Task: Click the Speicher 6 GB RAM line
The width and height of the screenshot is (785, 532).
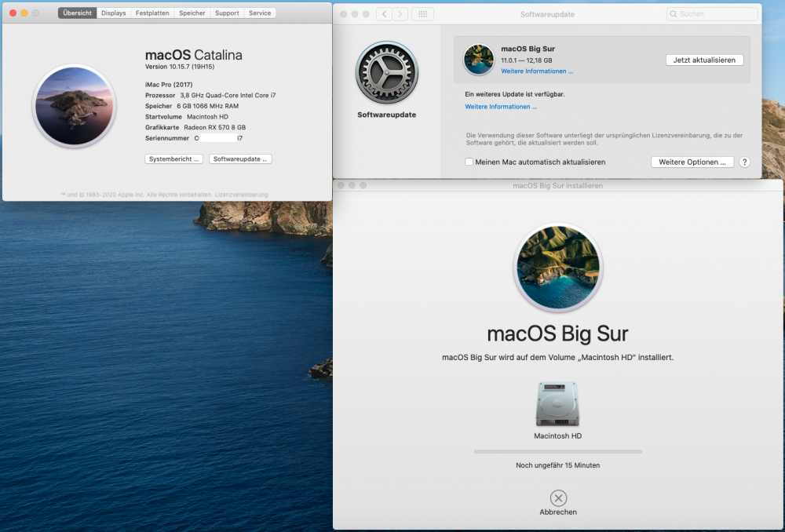Action: coord(192,106)
